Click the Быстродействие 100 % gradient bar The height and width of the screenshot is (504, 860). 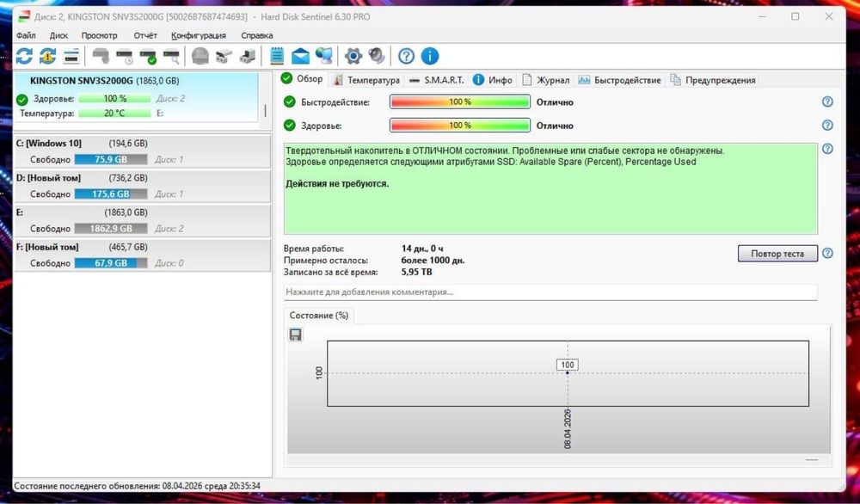tap(459, 102)
